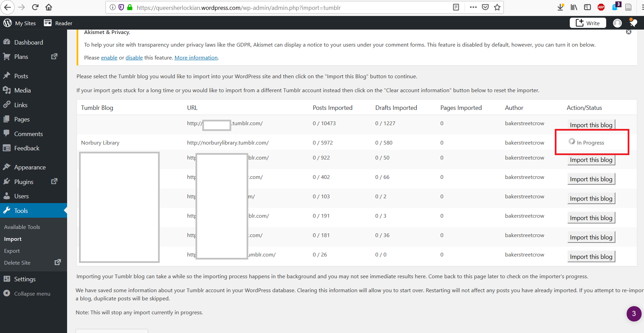This screenshot has width=644, height=333.
Task: Open notifications icon in admin bar
Action: click(x=633, y=22)
